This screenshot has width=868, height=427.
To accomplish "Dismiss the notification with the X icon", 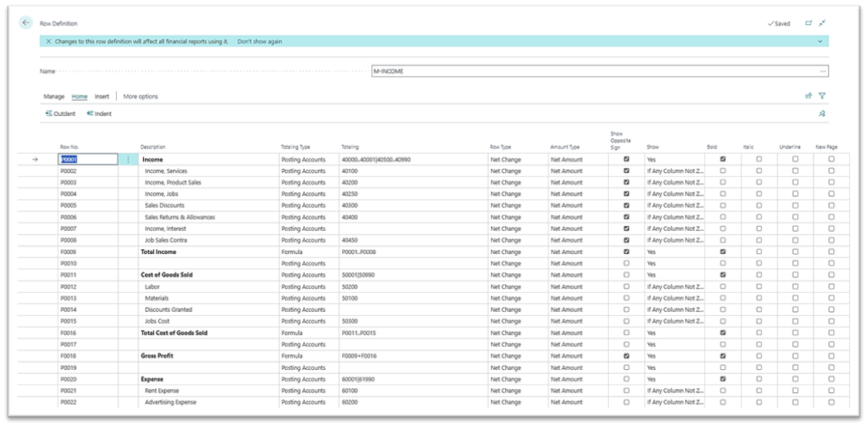I will tap(48, 41).
